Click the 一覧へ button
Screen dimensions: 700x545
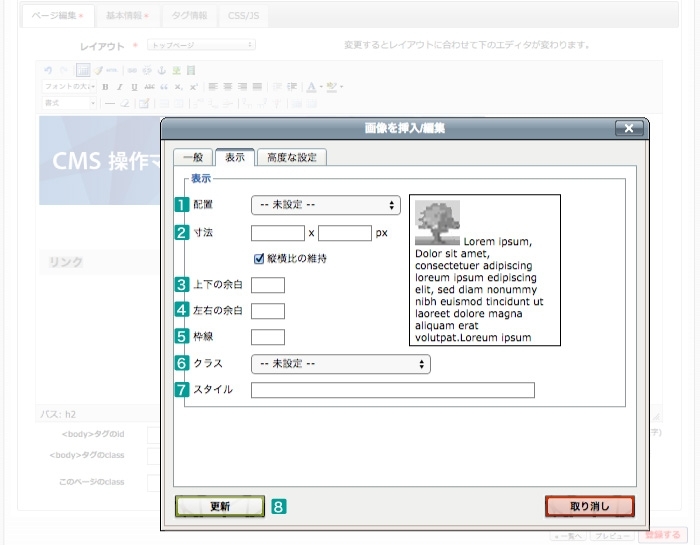pyautogui.click(x=570, y=536)
